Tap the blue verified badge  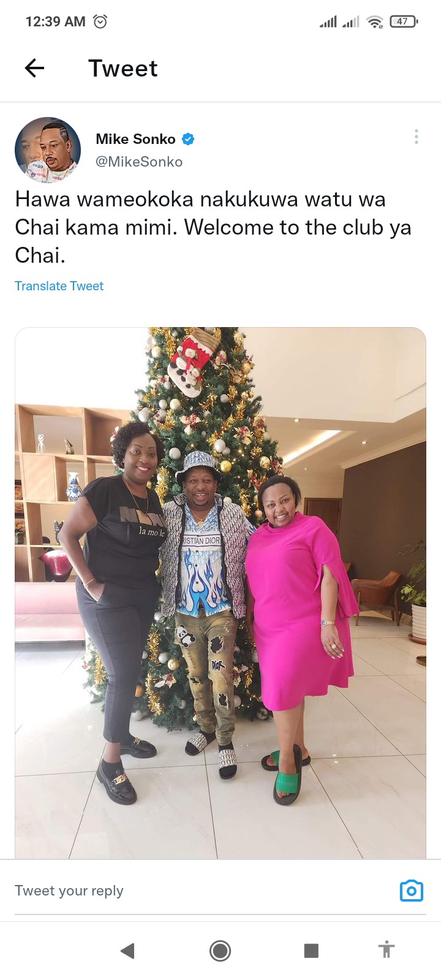188,139
